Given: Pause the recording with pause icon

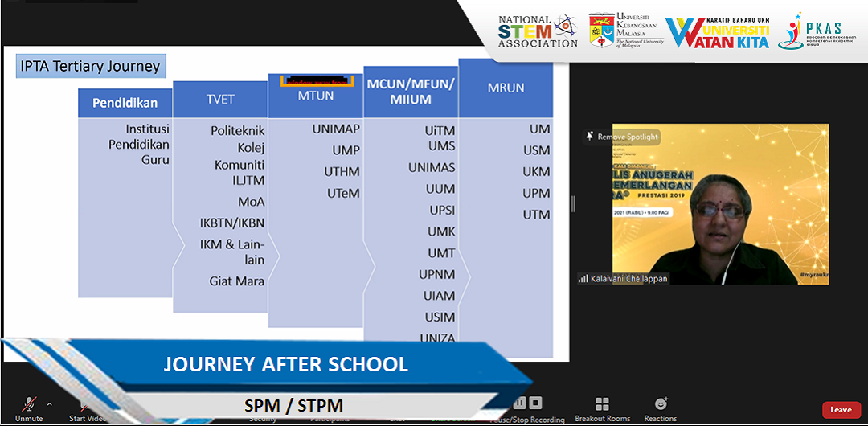Looking at the screenshot, I should [520, 403].
